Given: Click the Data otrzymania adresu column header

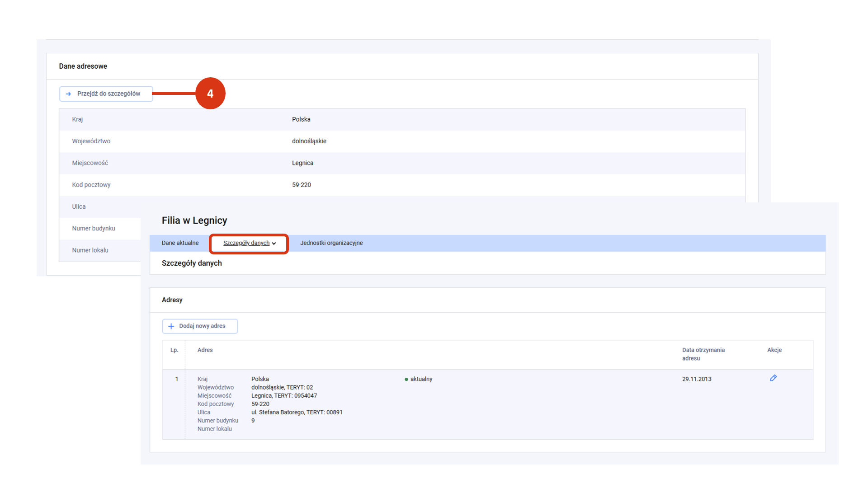Looking at the screenshot, I should [703, 354].
